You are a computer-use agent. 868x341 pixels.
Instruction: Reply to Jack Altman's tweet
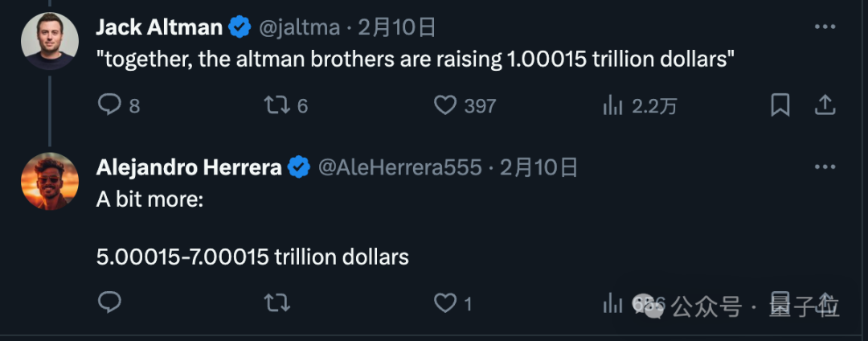pos(109,105)
